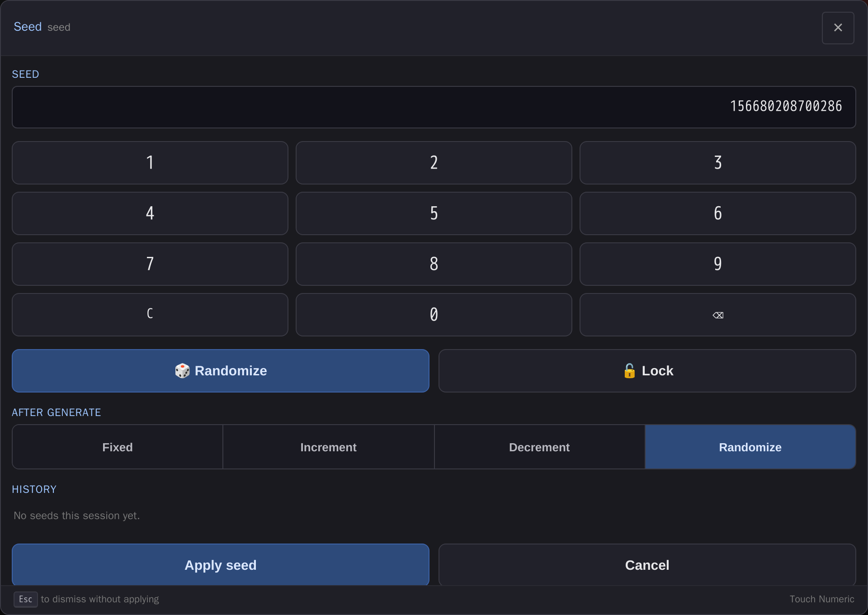Screen dimensions: 868x615
Task: Clear the seed with the C key
Action: click(x=150, y=315)
